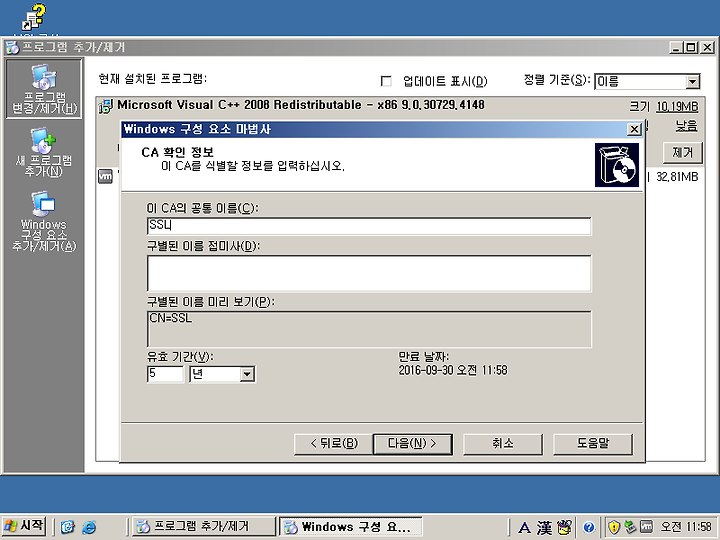Click the IME pad icon in language bar
The image size is (720, 540).
pos(564,527)
